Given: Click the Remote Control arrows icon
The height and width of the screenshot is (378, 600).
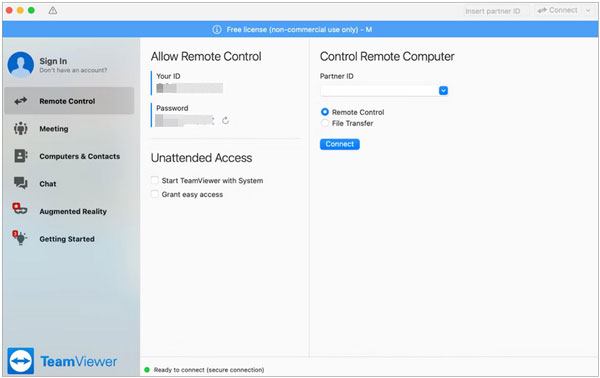Looking at the screenshot, I should [21, 101].
